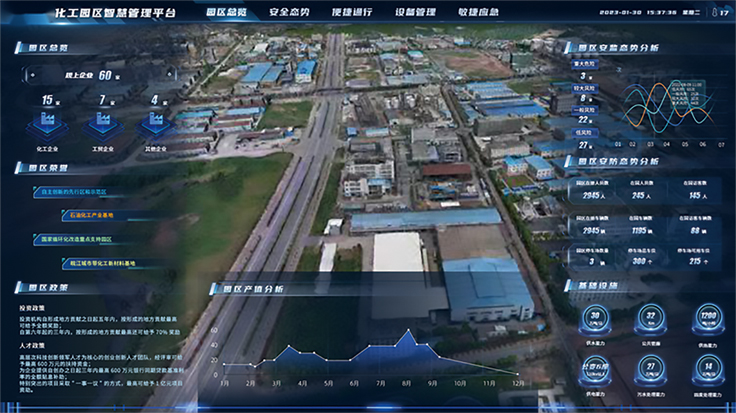Open the 敏捷应急 tab
Viewport: 736px width, 413px height.
(x=478, y=12)
